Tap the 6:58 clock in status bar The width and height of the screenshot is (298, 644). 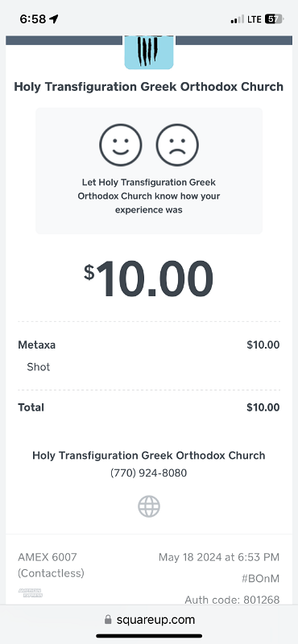tap(33, 19)
